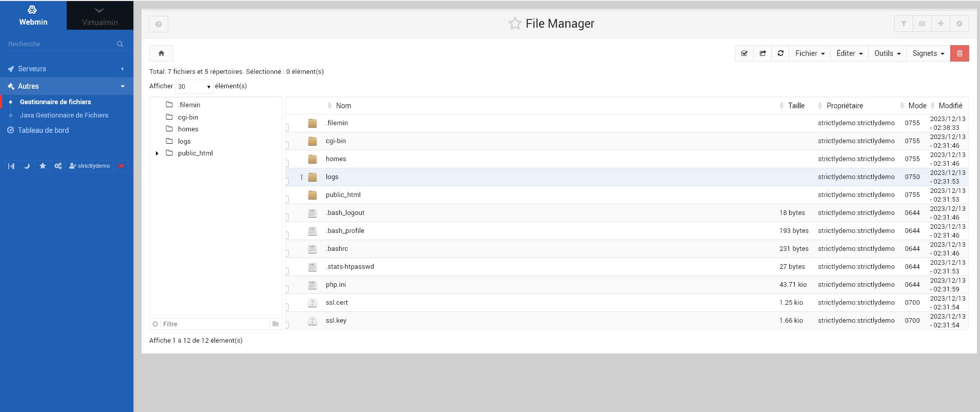Open the Afficher items-per-page dropdown
980x412 pixels.
pyautogui.click(x=194, y=86)
